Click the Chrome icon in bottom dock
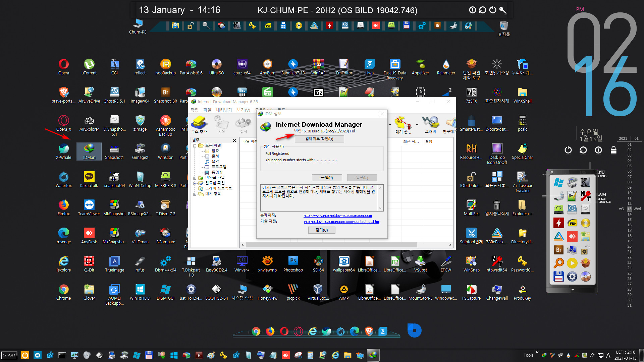 pyautogui.click(x=256, y=331)
